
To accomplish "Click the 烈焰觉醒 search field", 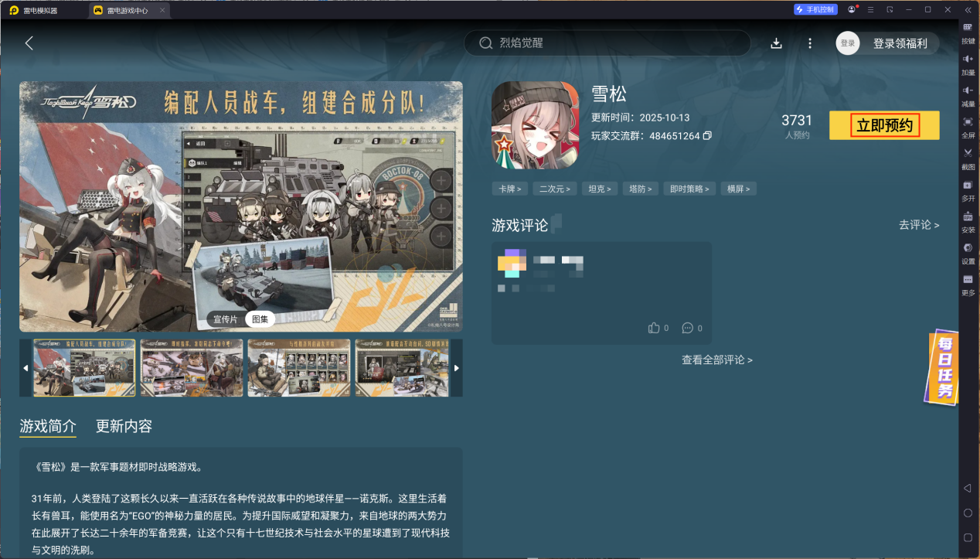I will click(x=607, y=43).
